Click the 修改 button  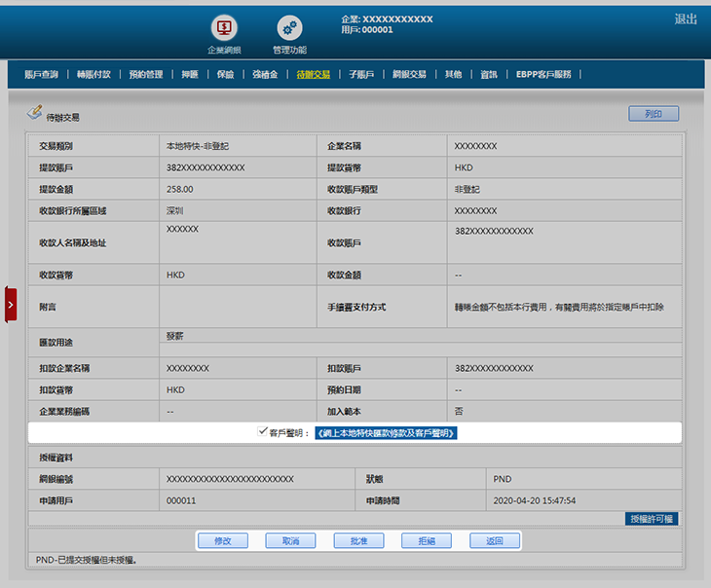(x=222, y=540)
